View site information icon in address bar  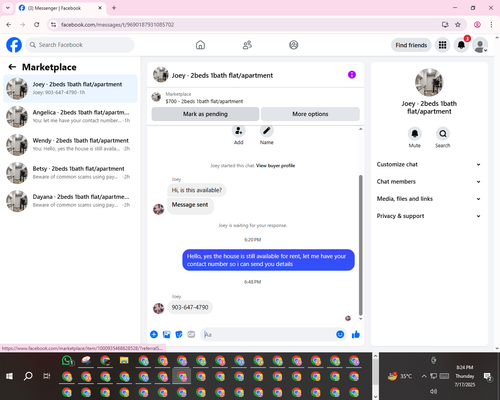[x=53, y=25]
